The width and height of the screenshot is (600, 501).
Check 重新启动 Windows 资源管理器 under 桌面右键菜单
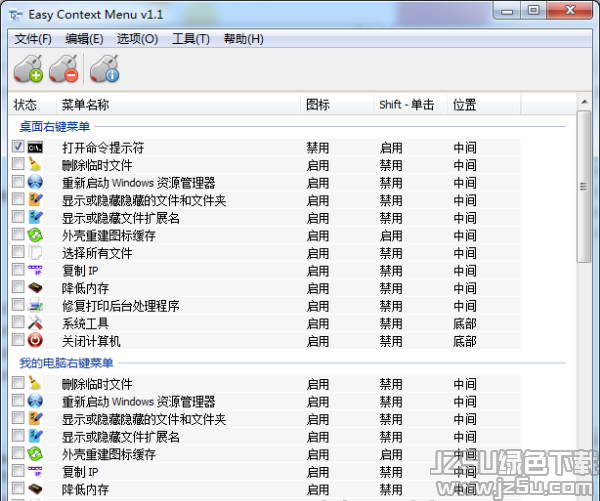18,181
